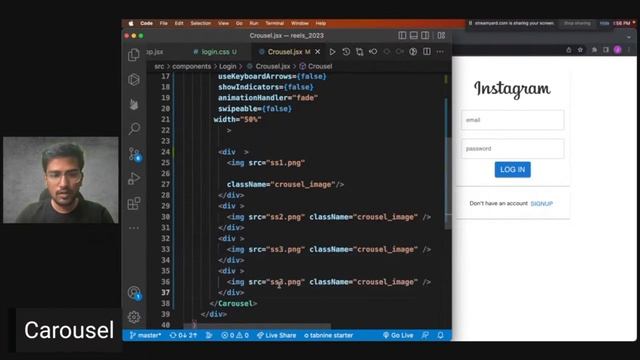Screen dimensions: 640x360
Task: Click the email field on Instagram login
Action: (513, 120)
